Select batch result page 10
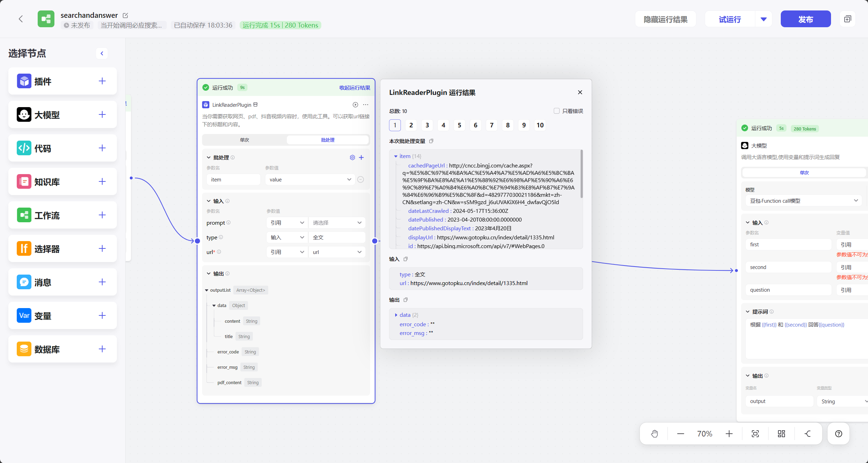Image resolution: width=868 pixels, height=463 pixels. point(540,125)
